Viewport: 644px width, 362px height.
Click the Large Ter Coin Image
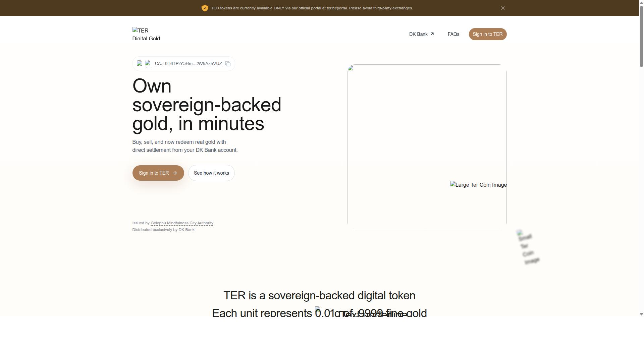point(478,185)
